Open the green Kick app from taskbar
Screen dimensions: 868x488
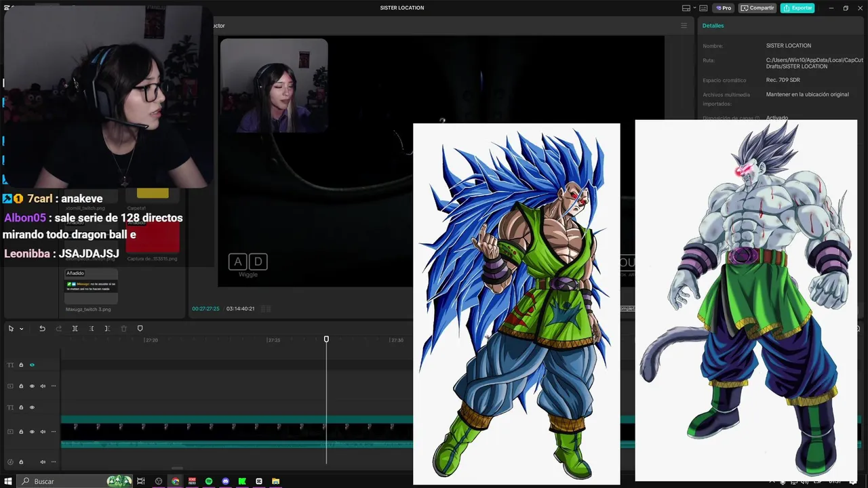(242, 481)
